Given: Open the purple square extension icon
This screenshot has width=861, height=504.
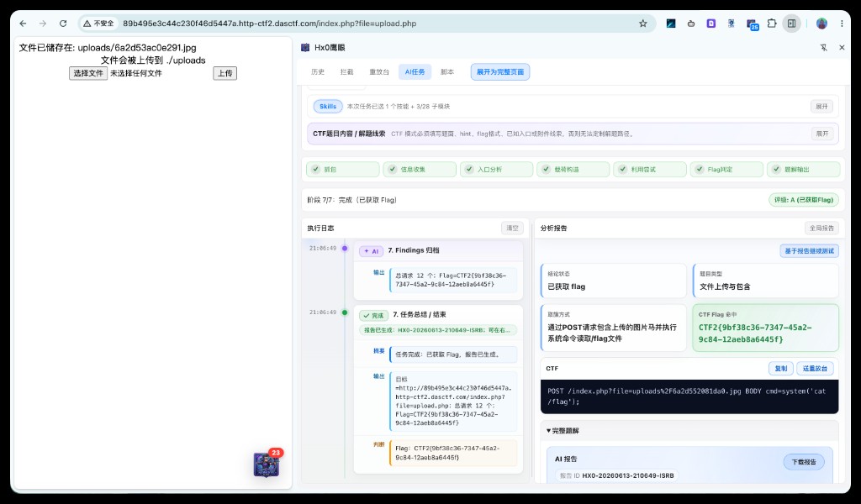Looking at the screenshot, I should pyautogui.click(x=711, y=24).
